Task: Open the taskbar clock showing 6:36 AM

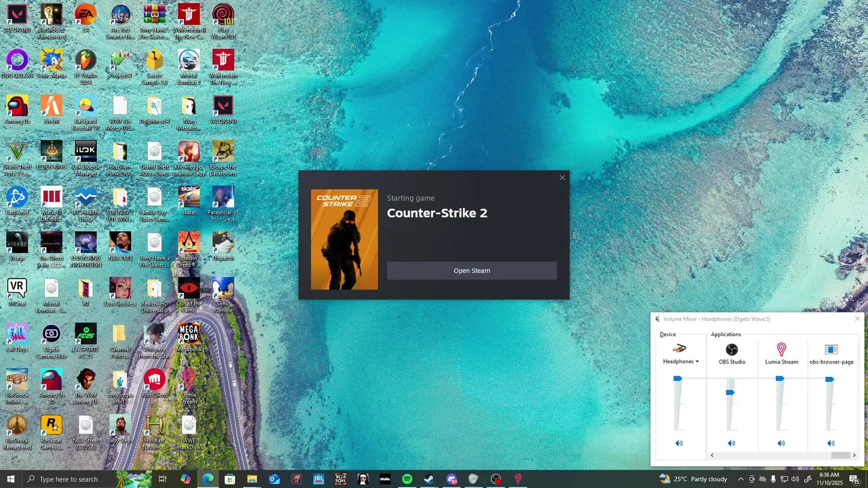Action: [829, 479]
